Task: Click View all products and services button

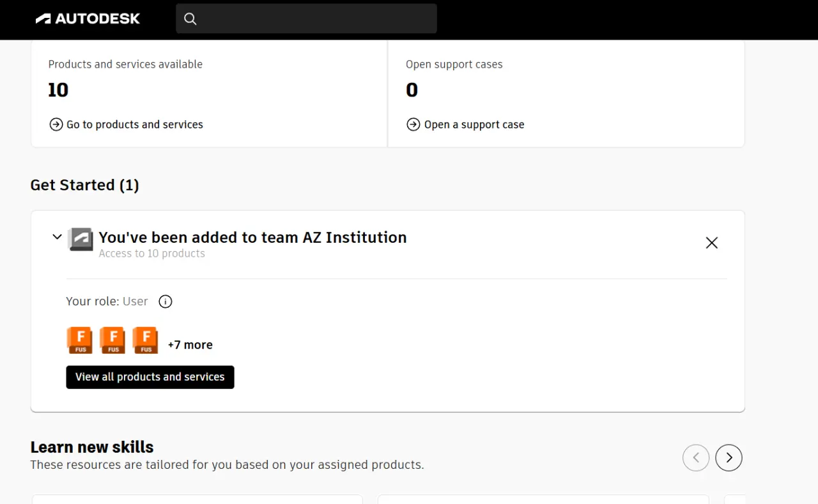Action: [150, 377]
